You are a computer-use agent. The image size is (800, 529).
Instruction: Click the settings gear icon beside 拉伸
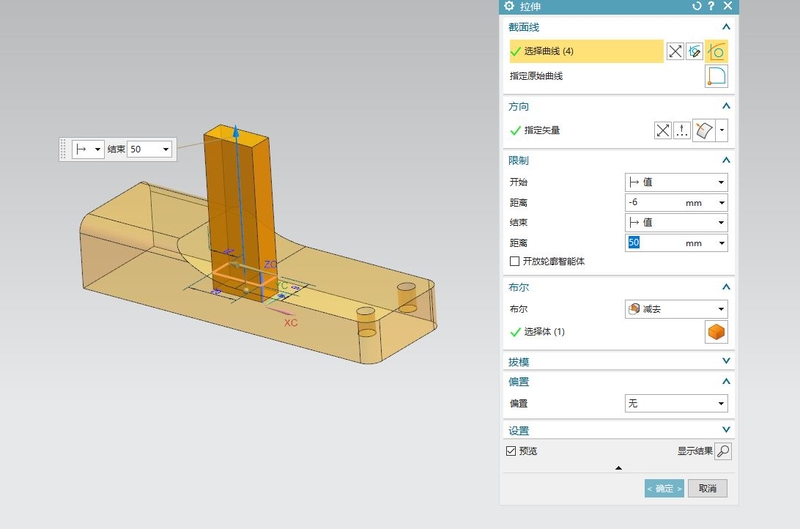point(508,7)
